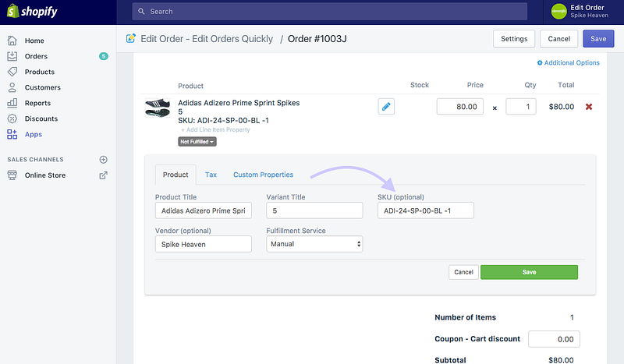The image size is (624, 364).
Task: Click the green store avatar
Action: 559,12
